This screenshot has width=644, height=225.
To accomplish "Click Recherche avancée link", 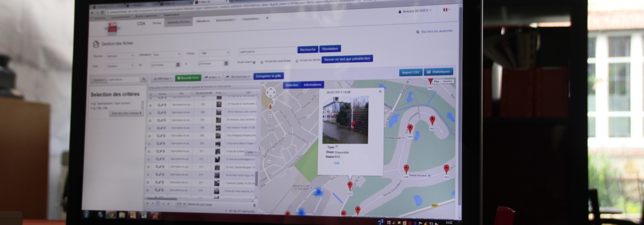I will pos(434,31).
